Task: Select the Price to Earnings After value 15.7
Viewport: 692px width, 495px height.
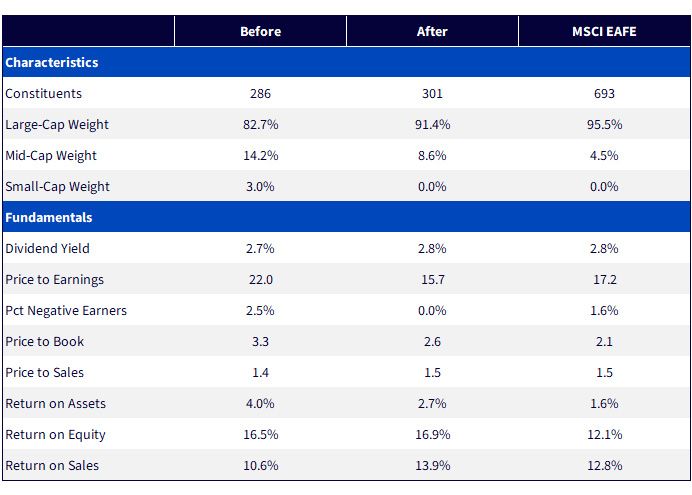Action: click(432, 279)
